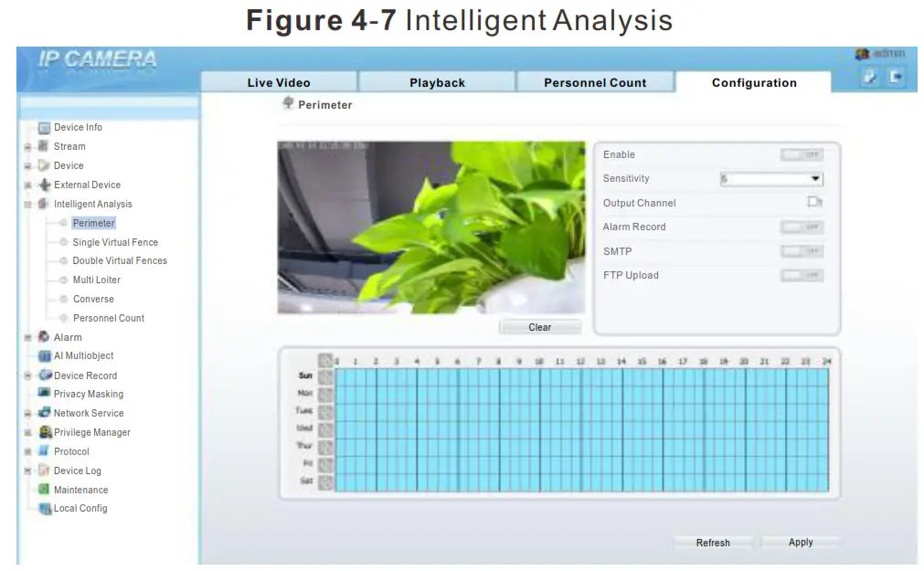Select the whole Tues row via its icon
The height and width of the screenshot is (571, 924).
coord(325,411)
